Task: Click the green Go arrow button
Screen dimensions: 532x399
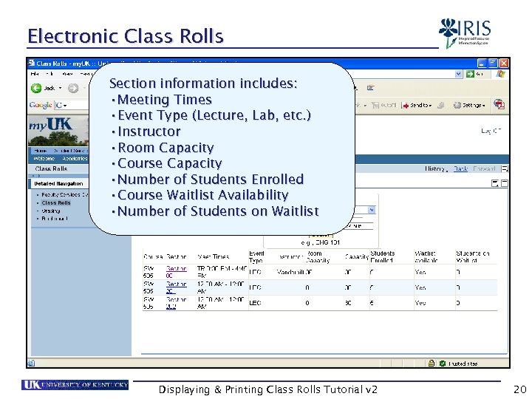Action: point(470,74)
